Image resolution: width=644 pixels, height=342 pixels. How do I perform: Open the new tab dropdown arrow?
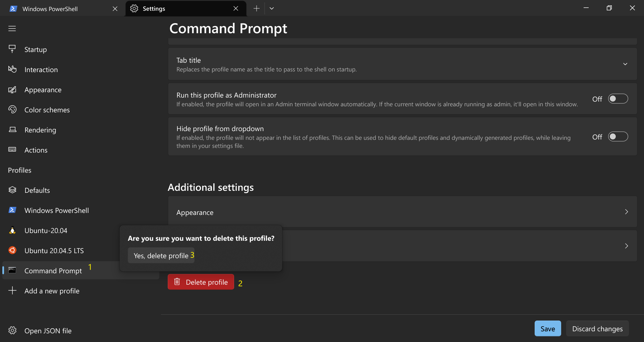coord(272,8)
